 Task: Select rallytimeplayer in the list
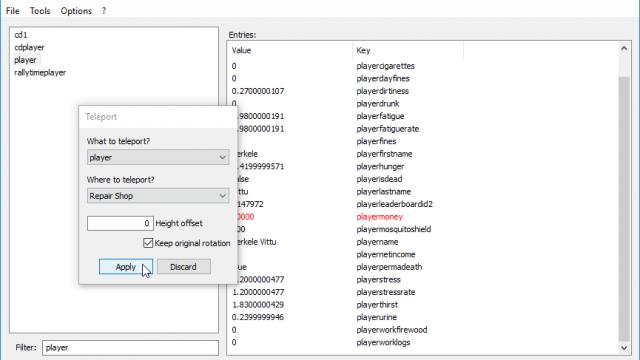[40, 73]
